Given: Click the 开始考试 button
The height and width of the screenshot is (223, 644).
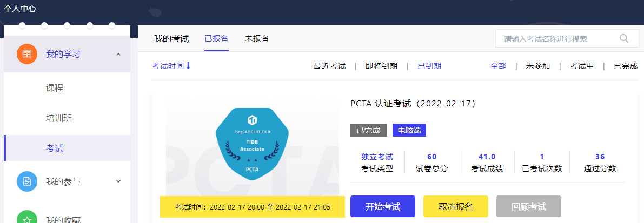Looking at the screenshot, I should (x=383, y=206).
